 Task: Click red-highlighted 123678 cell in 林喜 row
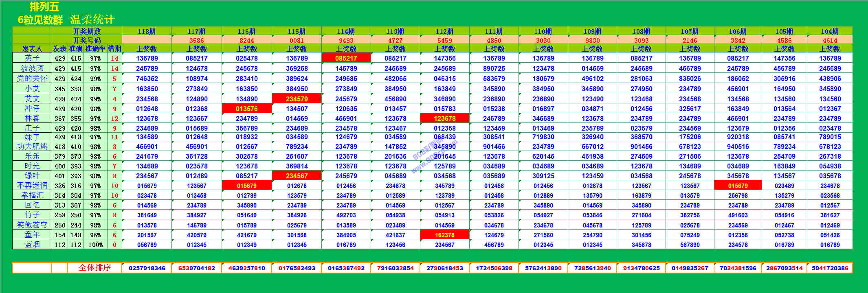(x=444, y=118)
